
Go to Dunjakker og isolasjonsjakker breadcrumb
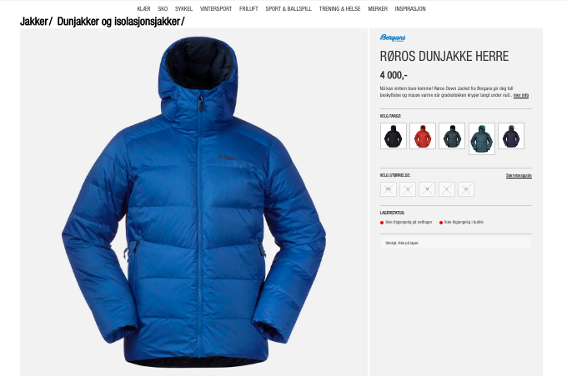coord(118,22)
